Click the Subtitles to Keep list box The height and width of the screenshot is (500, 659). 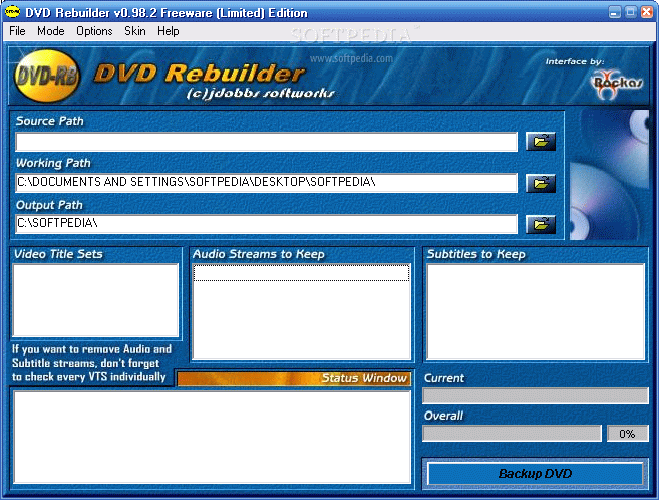coord(535,311)
